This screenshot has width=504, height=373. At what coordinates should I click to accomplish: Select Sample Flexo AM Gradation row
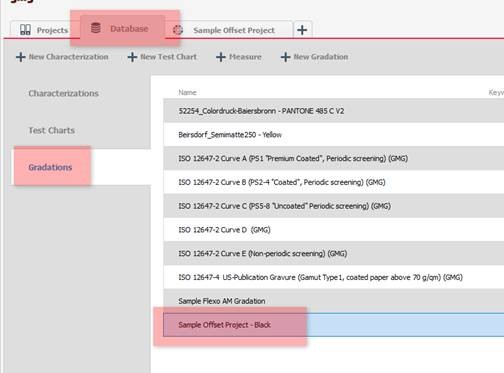(334, 301)
